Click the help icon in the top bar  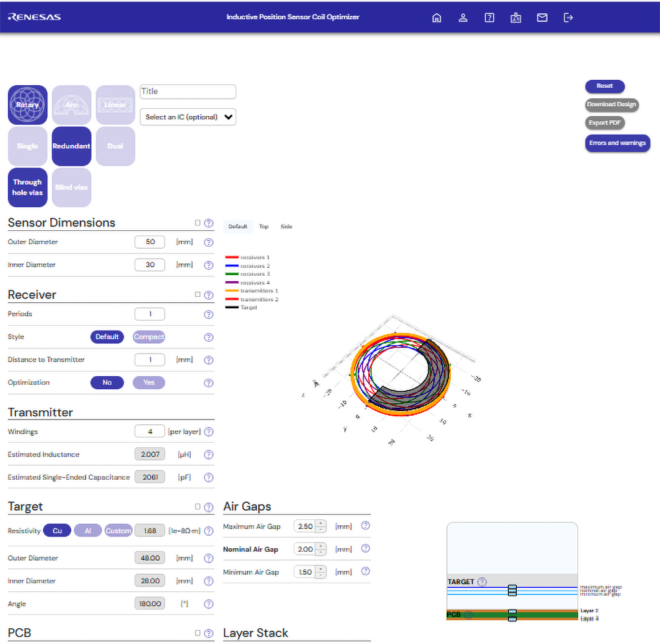tap(489, 17)
